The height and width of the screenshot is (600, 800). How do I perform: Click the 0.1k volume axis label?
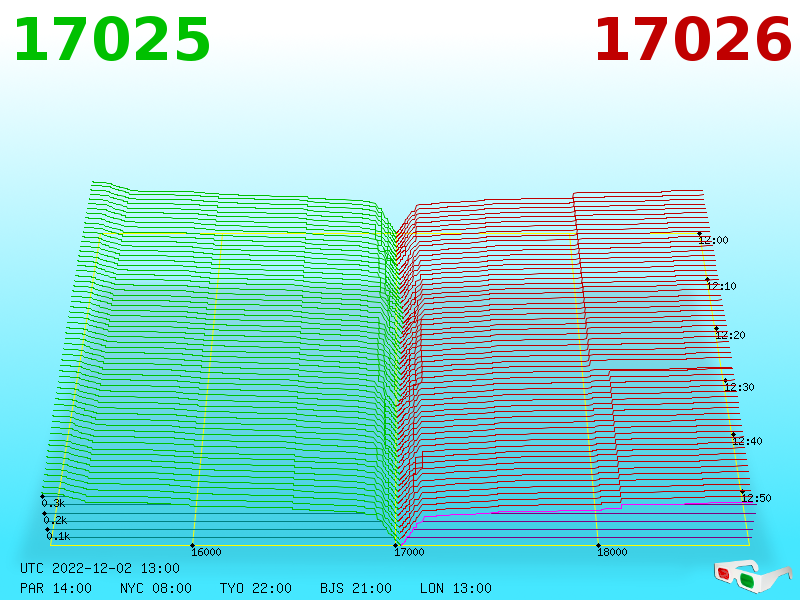58,536
